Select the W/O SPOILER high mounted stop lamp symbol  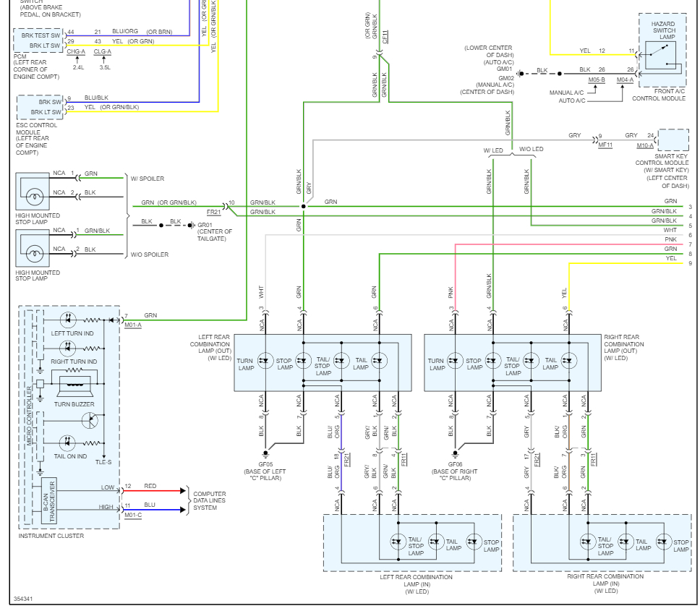[33, 249]
